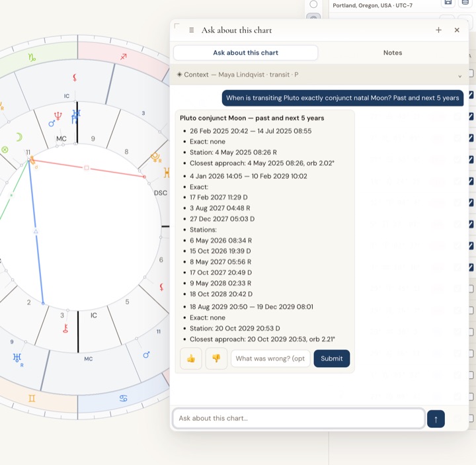Send the message with the arrow button
The image size is (476, 465).
click(436, 419)
